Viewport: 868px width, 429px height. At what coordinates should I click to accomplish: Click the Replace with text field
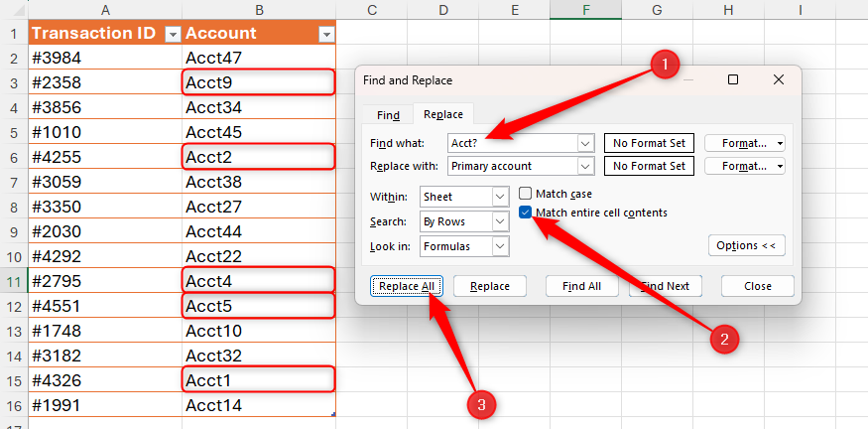point(510,166)
